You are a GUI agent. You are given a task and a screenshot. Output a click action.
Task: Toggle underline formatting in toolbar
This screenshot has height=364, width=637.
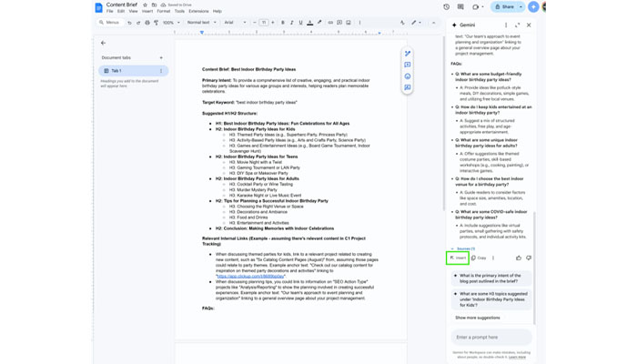pos(300,23)
